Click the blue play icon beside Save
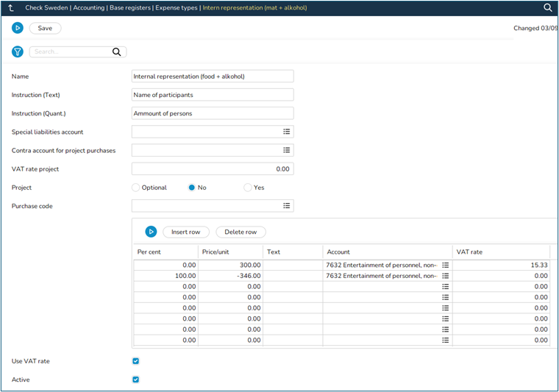 coord(18,28)
